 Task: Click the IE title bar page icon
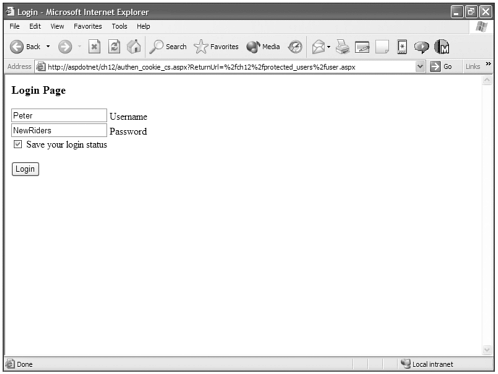10,12
